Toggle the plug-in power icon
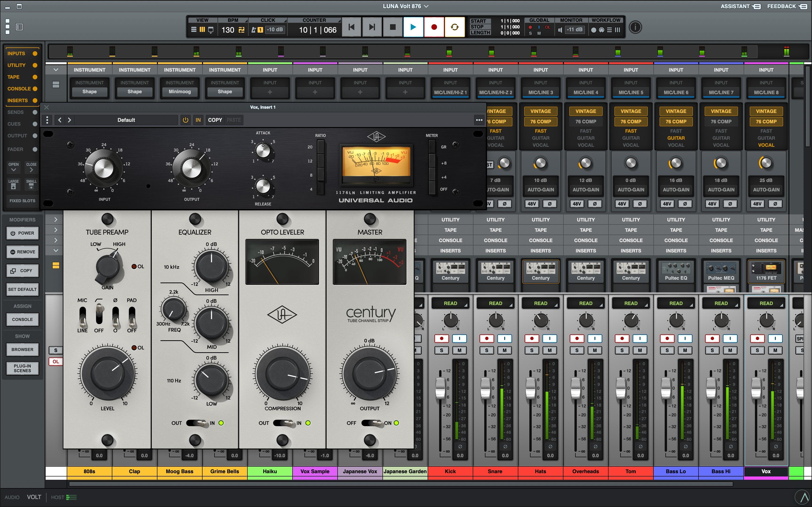812x507 pixels. 185,120
